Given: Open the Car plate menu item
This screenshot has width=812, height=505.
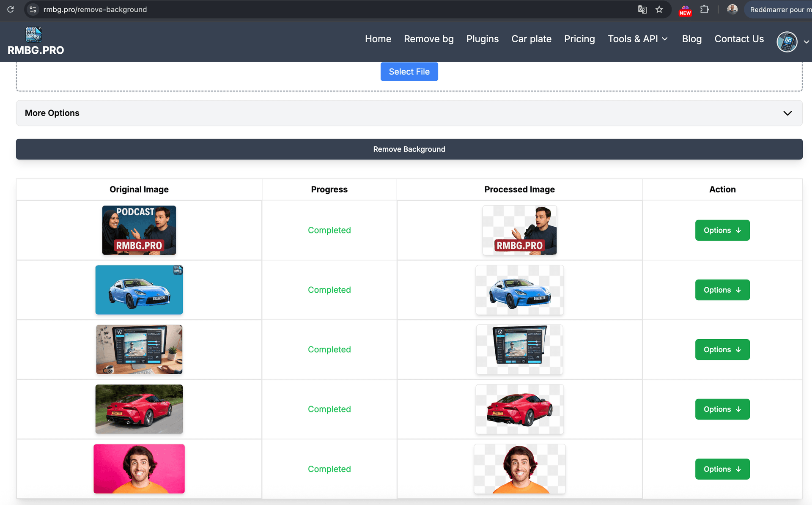Looking at the screenshot, I should point(531,39).
